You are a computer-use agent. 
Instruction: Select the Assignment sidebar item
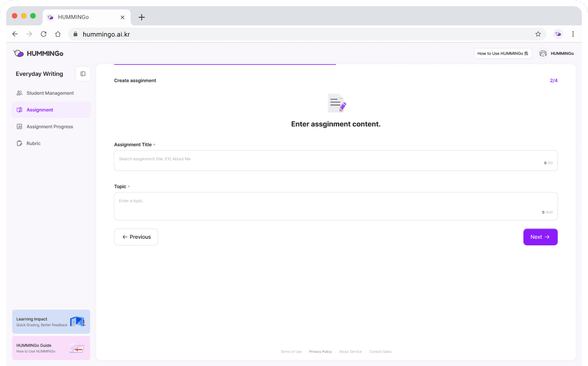click(40, 110)
